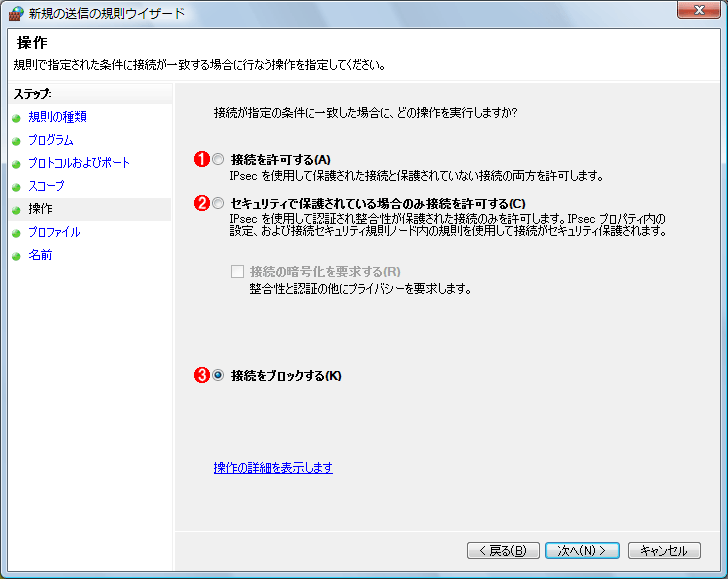728x579 pixels.
Task: Close the 新規の送信の規則ウイザード window
Action: [698, 10]
